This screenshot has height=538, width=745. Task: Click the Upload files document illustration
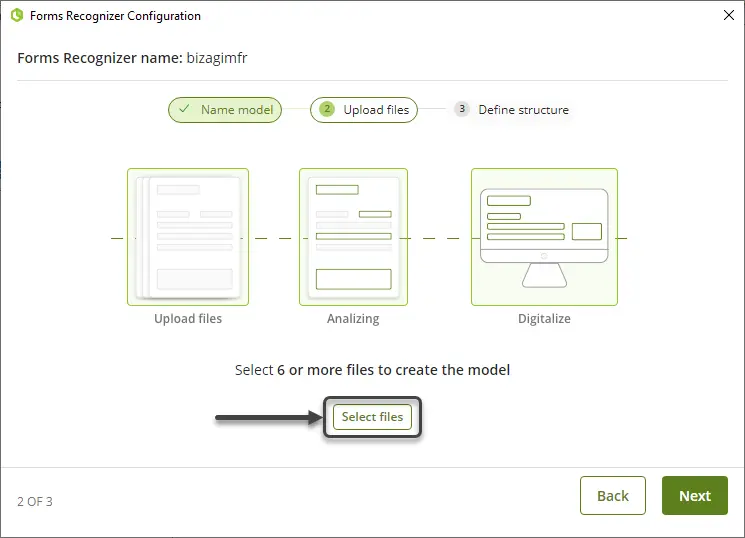tap(188, 237)
